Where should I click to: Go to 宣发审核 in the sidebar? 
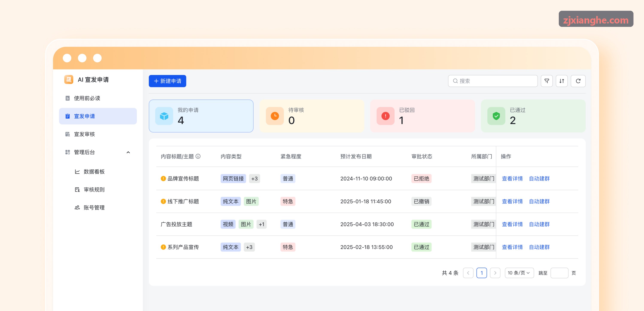click(98, 134)
